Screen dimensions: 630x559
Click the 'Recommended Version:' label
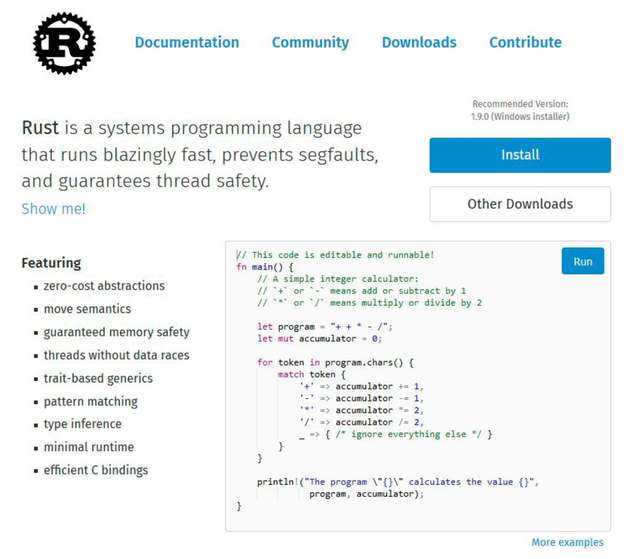[520, 104]
